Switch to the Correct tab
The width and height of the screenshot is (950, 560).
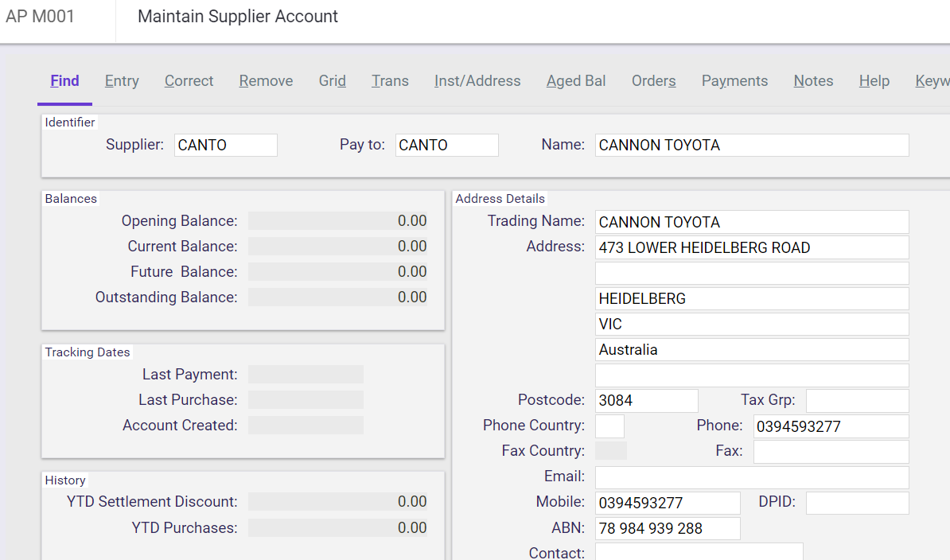point(189,81)
